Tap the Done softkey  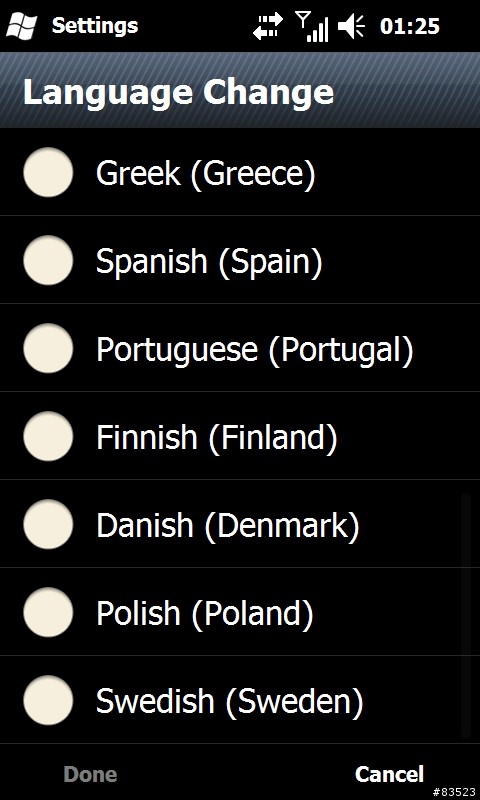click(90, 774)
